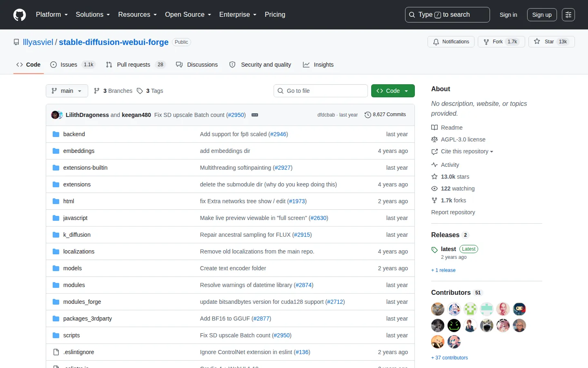Open the packages_3rdparty folder
The image size is (588, 368).
87,319
